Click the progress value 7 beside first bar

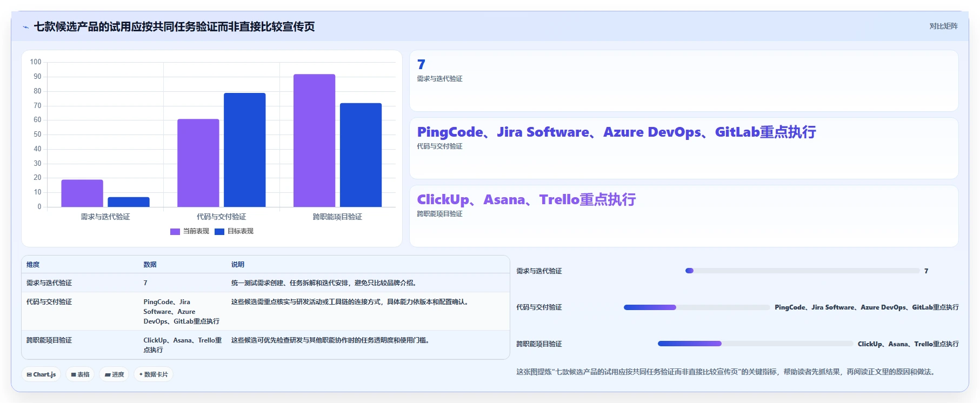click(x=926, y=271)
